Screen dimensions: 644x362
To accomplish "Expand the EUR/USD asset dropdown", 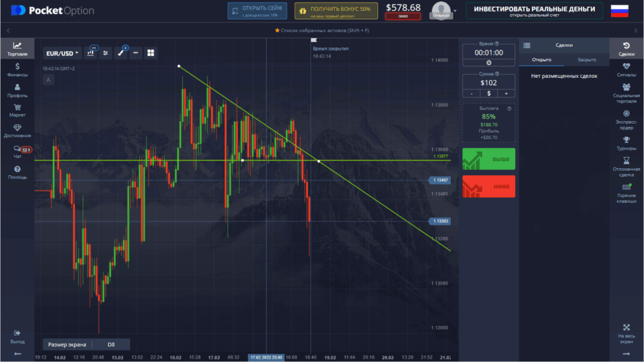I will [62, 53].
